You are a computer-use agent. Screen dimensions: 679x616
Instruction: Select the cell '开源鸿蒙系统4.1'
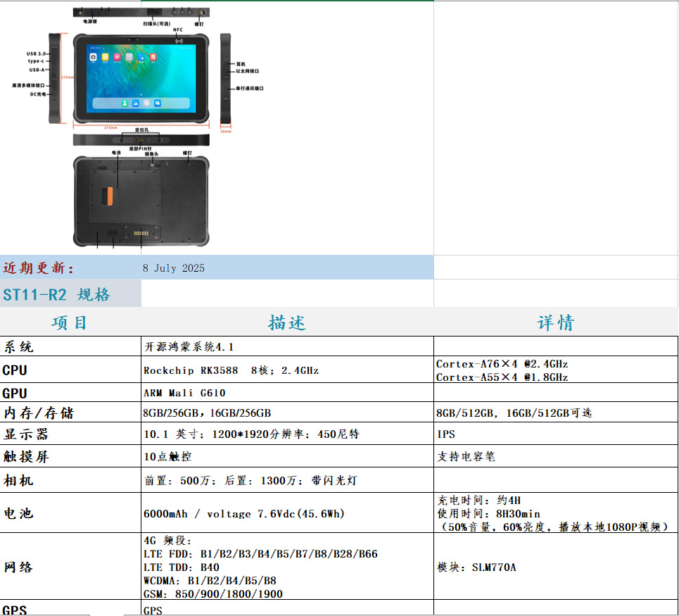(287, 346)
